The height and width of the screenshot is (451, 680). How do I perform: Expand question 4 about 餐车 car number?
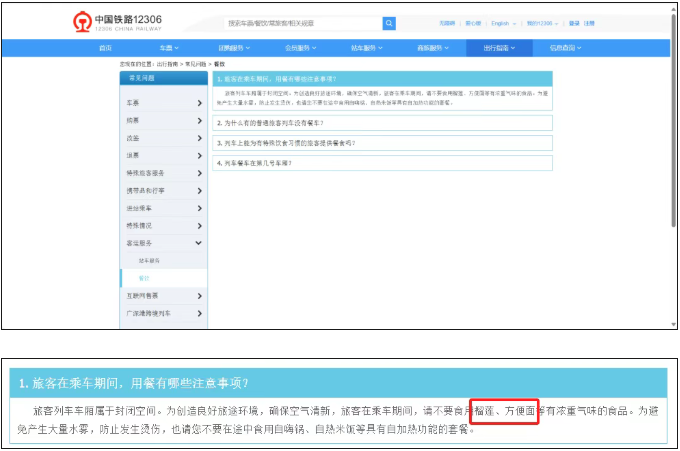[382, 162]
